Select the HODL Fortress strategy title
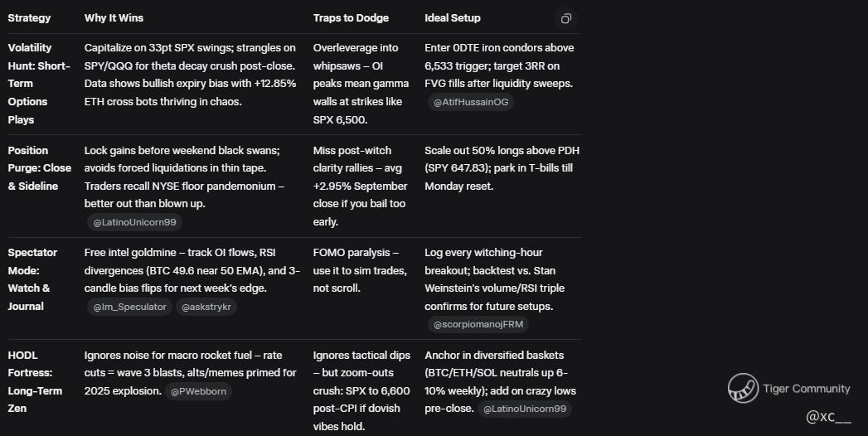 pyautogui.click(x=35, y=381)
